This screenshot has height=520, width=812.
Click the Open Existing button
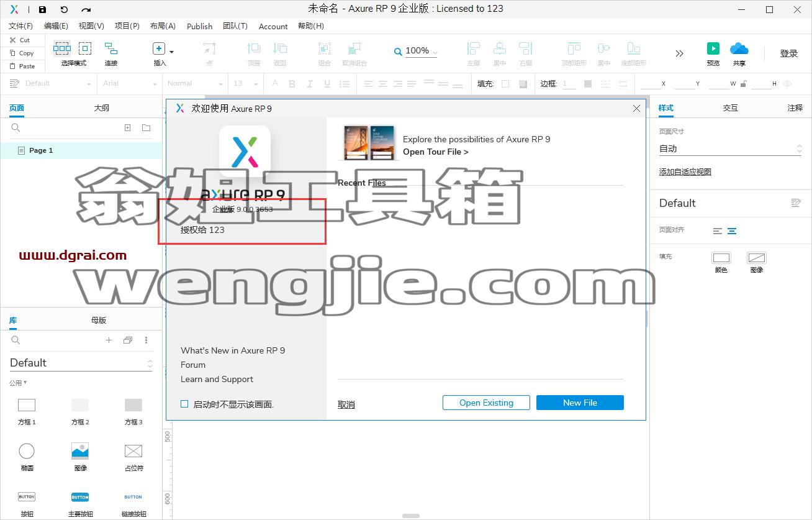[486, 403]
